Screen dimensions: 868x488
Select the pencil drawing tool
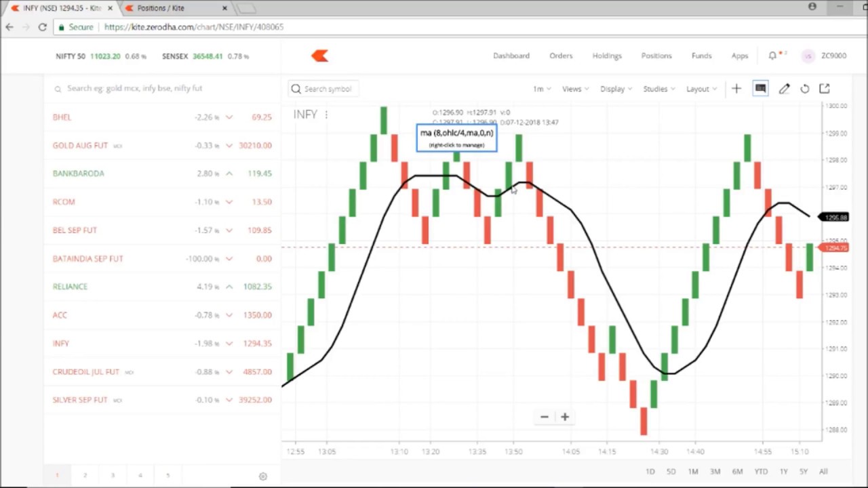784,89
